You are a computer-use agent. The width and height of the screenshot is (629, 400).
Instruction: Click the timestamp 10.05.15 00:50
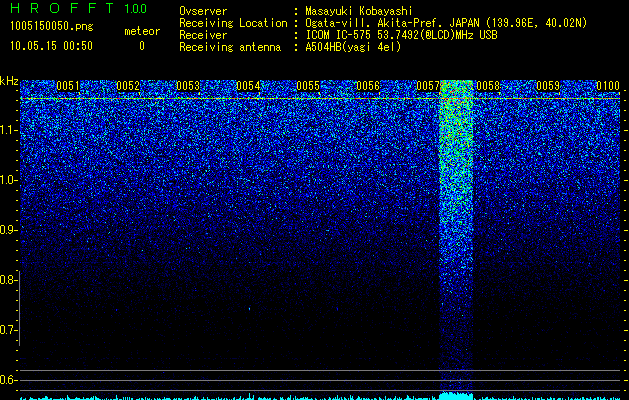pos(51,46)
